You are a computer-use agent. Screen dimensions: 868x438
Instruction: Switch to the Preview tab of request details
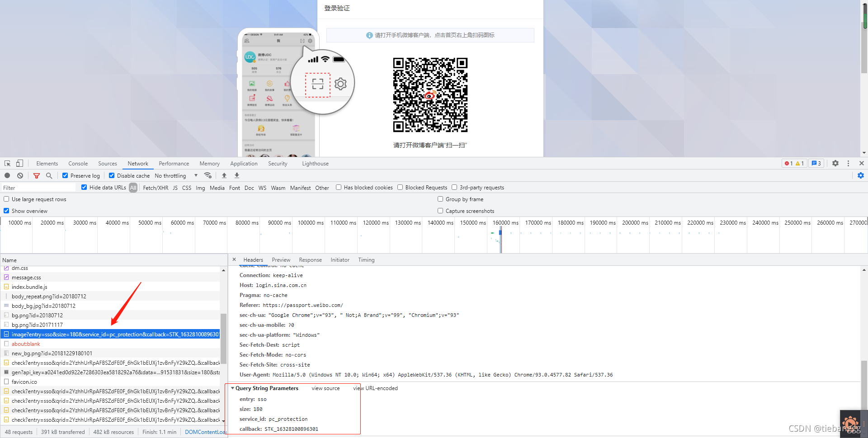[281, 260]
